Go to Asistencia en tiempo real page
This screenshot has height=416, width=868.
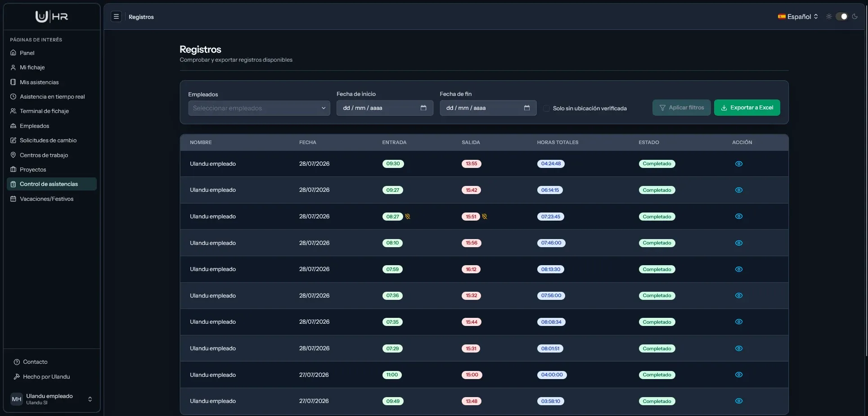pyautogui.click(x=52, y=97)
